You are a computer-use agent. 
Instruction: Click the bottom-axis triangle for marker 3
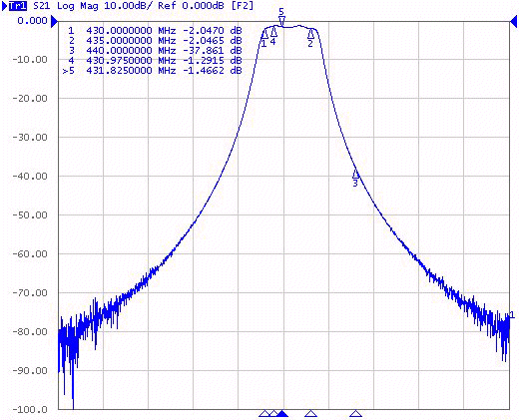click(355, 413)
